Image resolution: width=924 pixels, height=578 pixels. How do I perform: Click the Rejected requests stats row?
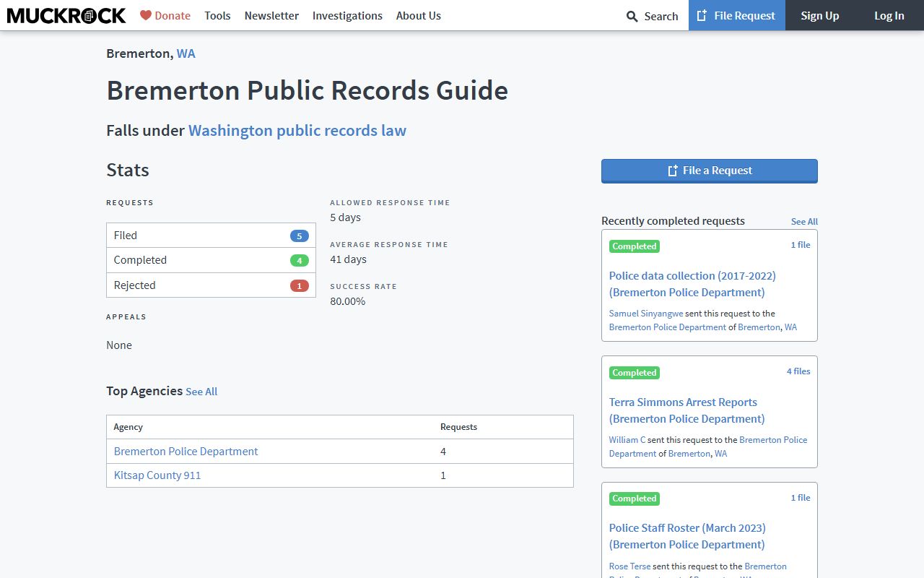(x=211, y=285)
